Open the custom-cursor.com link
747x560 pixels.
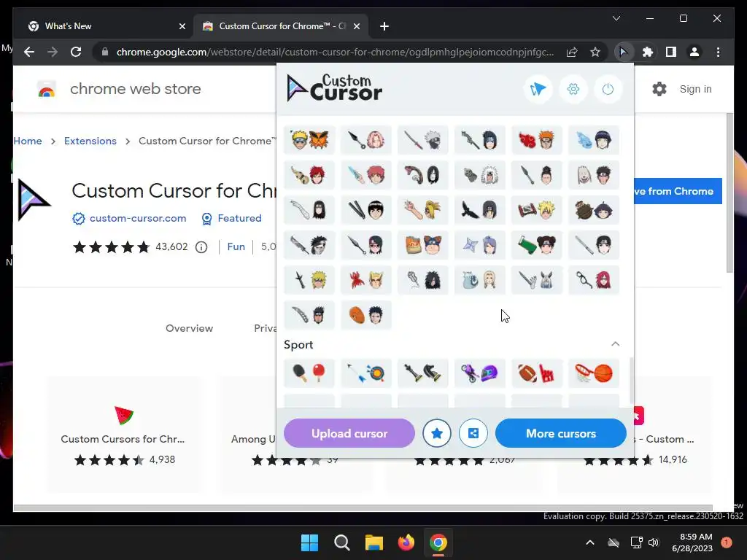138,218
